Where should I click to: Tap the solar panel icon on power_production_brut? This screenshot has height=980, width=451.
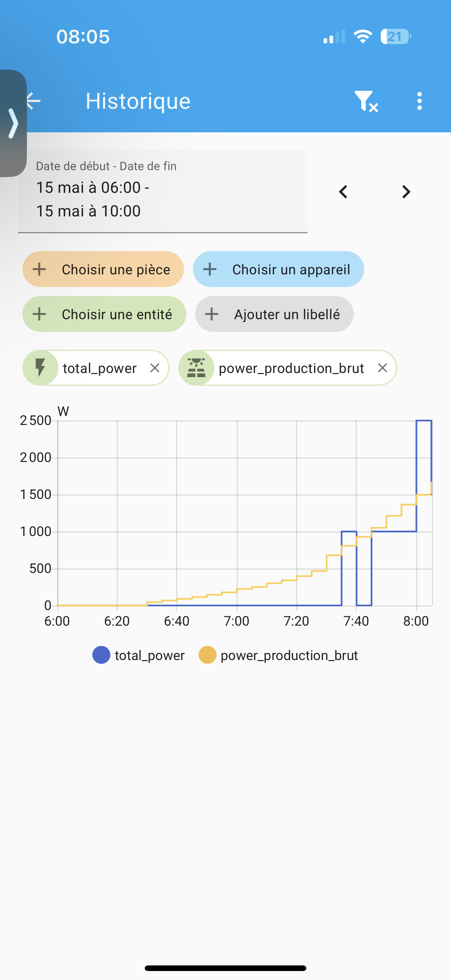coord(196,368)
